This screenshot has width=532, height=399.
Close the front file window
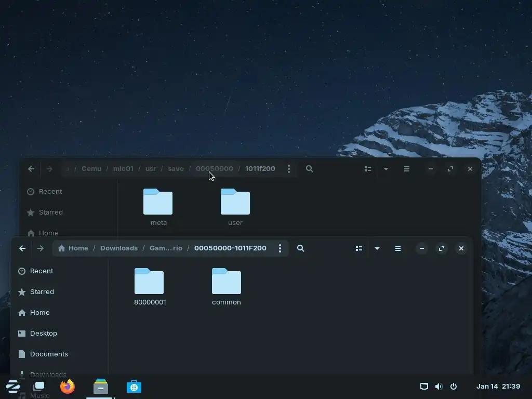click(461, 248)
